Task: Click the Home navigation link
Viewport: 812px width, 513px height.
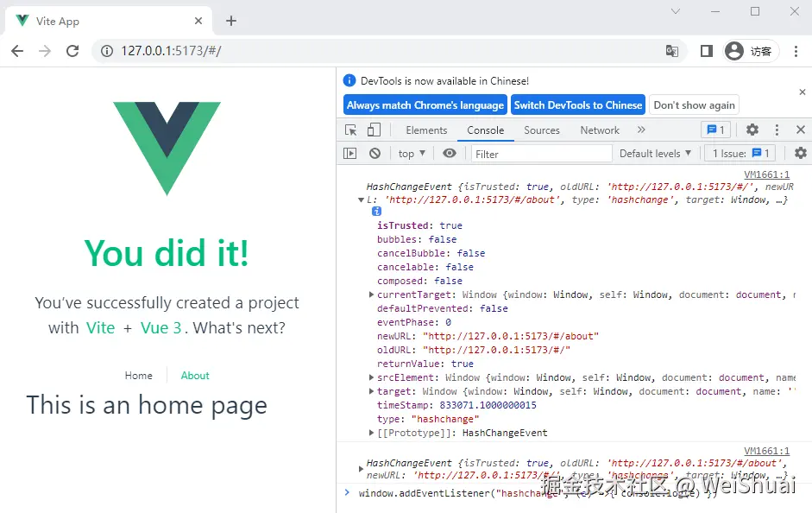Action: pos(138,376)
